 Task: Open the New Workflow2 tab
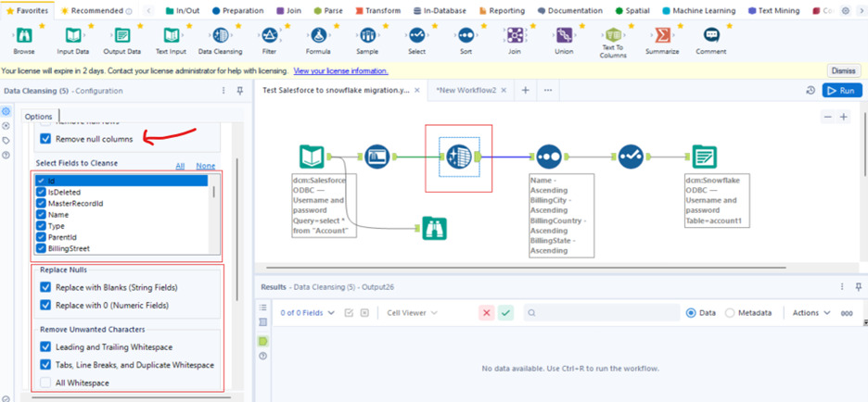pyautogui.click(x=466, y=90)
